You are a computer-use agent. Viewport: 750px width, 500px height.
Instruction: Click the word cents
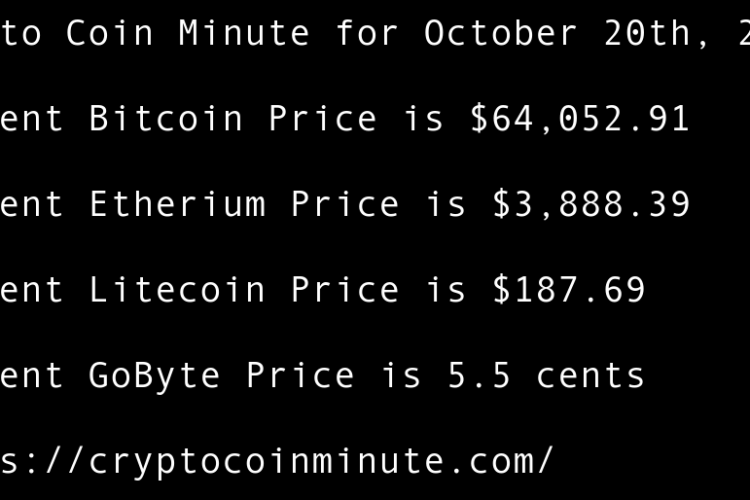[591, 376]
